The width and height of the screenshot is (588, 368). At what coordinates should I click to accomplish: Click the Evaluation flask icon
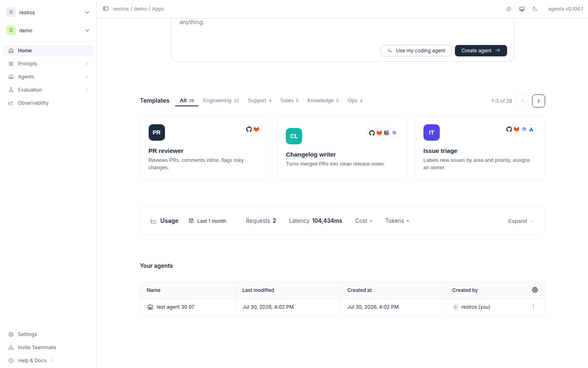coord(11,90)
